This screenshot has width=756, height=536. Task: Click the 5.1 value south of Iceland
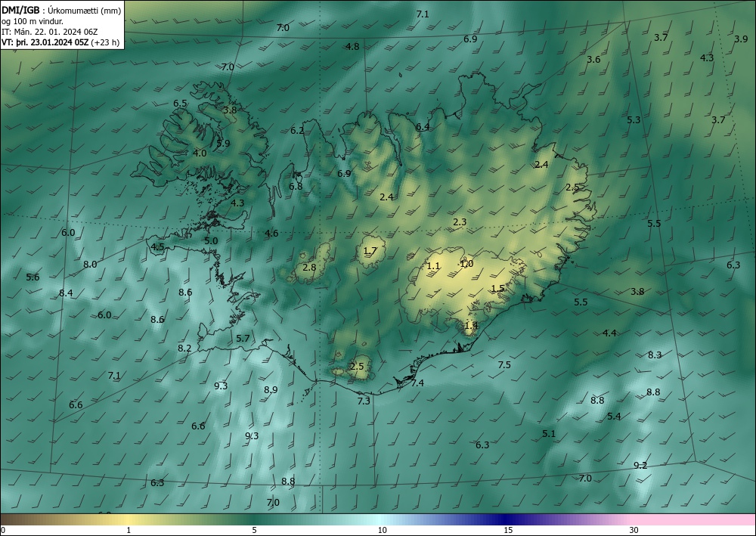point(549,433)
